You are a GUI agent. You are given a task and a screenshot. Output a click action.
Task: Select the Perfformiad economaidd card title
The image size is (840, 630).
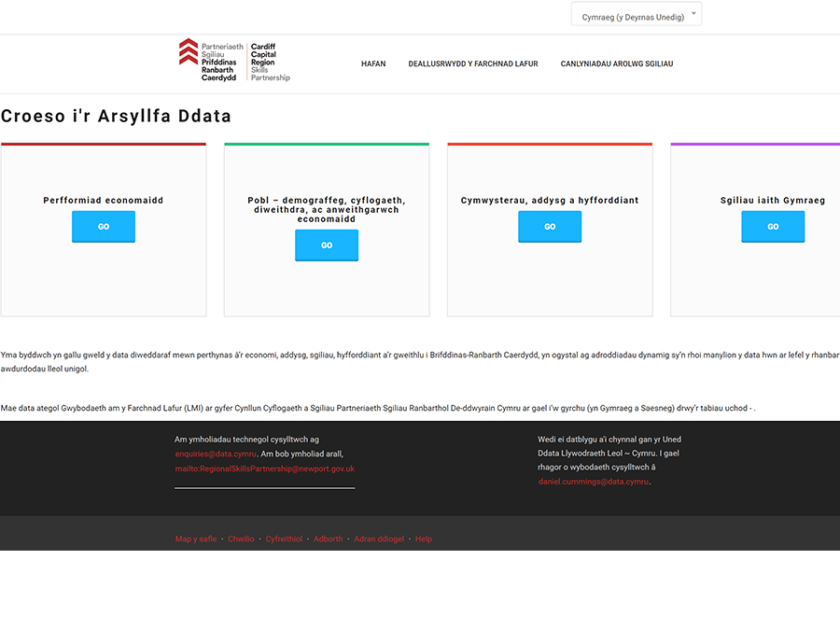click(x=104, y=201)
